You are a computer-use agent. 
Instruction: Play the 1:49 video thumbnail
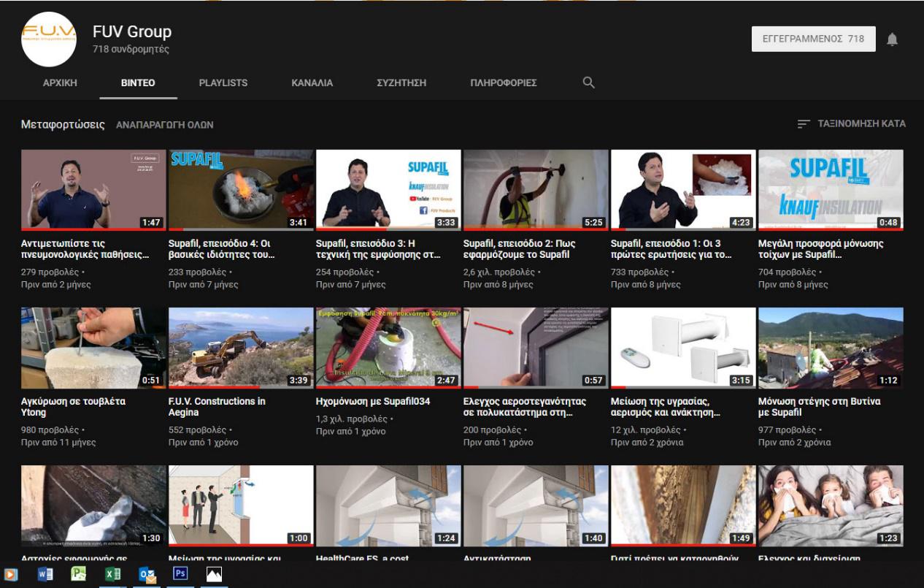[683, 505]
